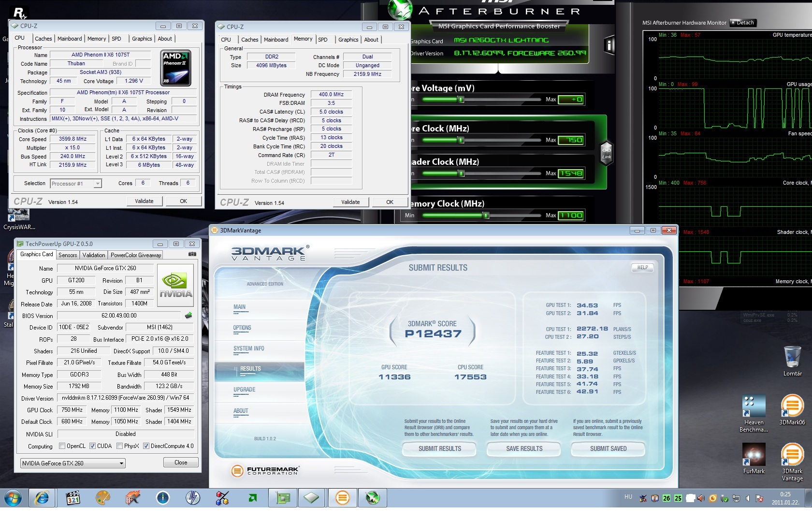Open the Graphics tab in the CPU-Z processor window
Viewport: 812px width, 520px height.
tap(142, 39)
